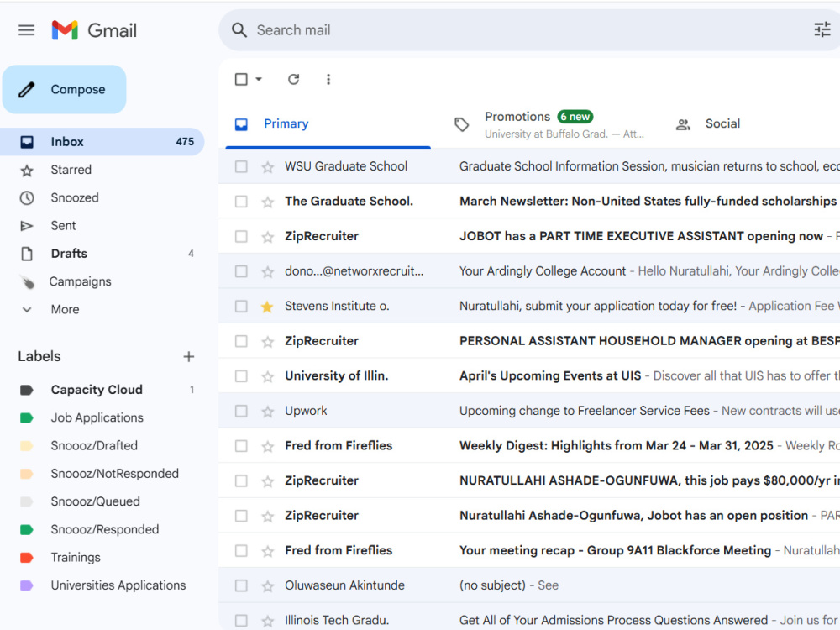Screen dimensions: 840x630
Task: Open the Drafts folder
Action: coord(69,254)
